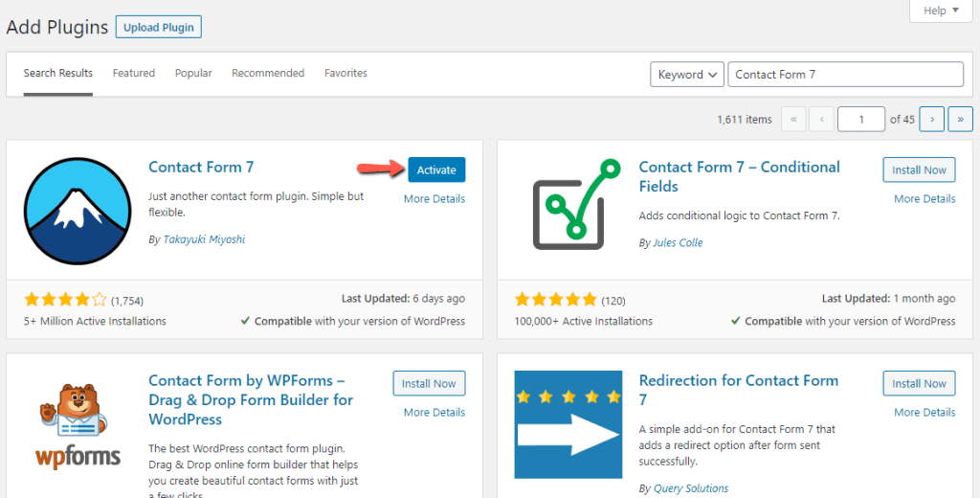The image size is (980, 498).
Task: Switch to Featured tab
Action: point(134,73)
